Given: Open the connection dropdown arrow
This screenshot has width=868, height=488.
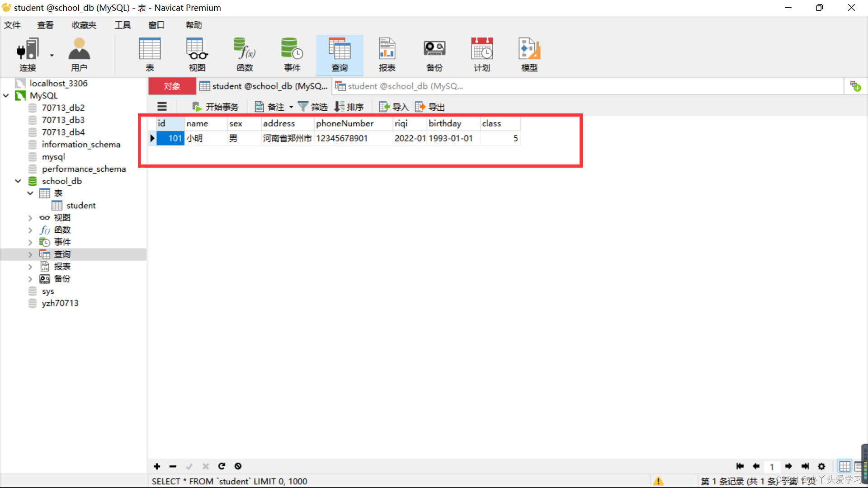Looking at the screenshot, I should click(52, 55).
